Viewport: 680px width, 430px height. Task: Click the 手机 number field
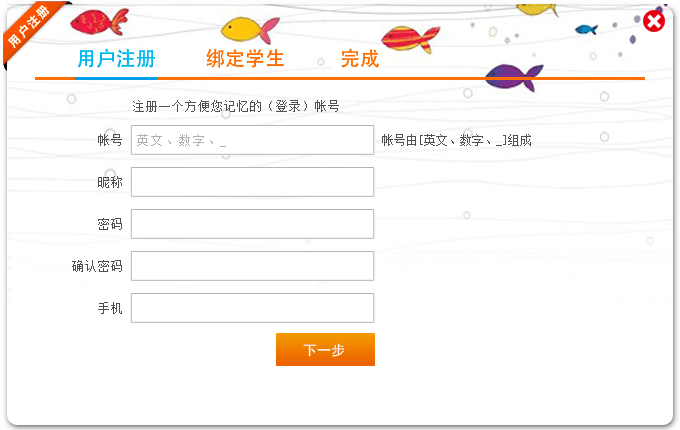pyautogui.click(x=252, y=308)
